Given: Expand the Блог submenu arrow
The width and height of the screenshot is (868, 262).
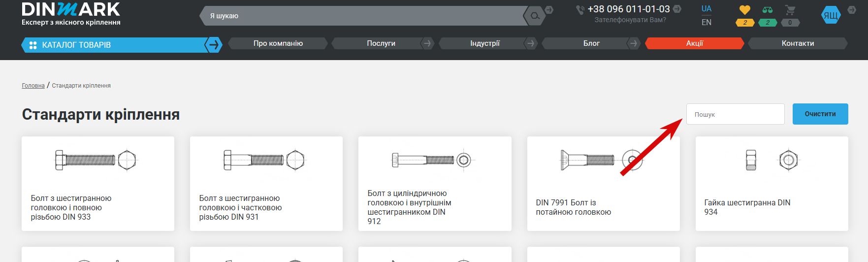Looking at the screenshot, I should pyautogui.click(x=634, y=43).
